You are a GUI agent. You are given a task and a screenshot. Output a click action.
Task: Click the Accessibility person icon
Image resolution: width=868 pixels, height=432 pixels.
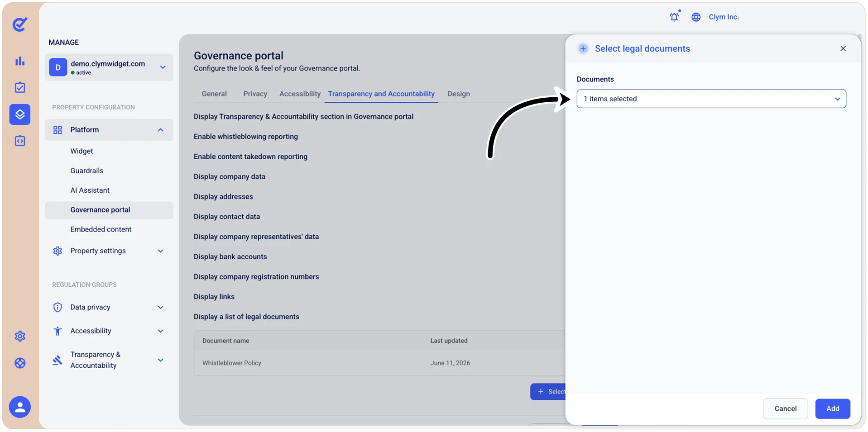(x=58, y=331)
